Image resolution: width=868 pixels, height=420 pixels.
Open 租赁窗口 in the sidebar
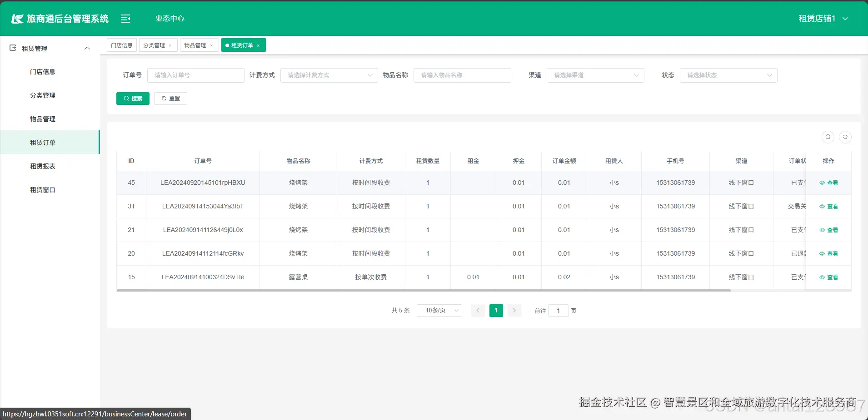tap(50, 190)
